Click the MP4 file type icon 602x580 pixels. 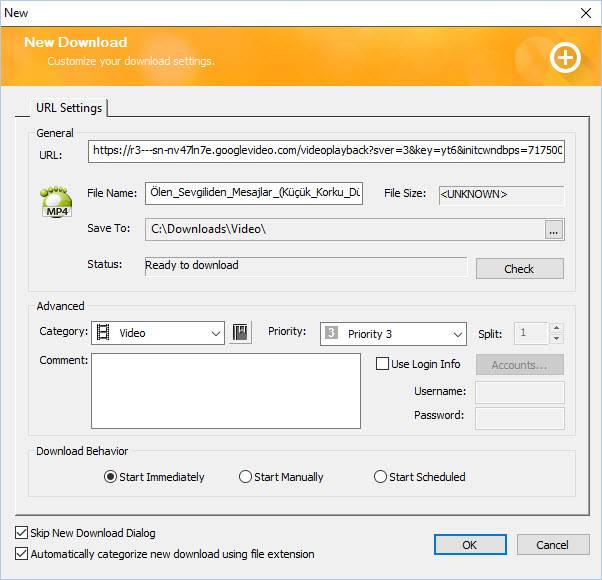click(56, 202)
